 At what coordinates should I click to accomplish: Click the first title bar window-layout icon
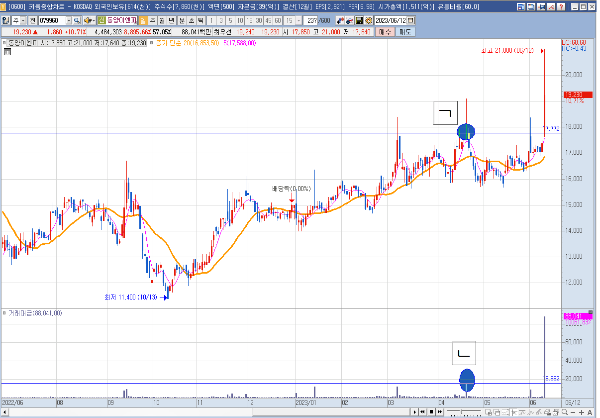521,7
